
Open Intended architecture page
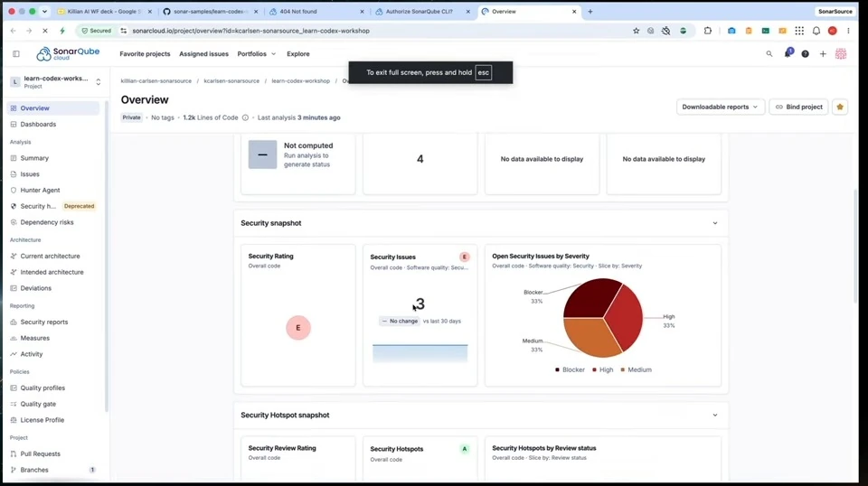pos(53,272)
